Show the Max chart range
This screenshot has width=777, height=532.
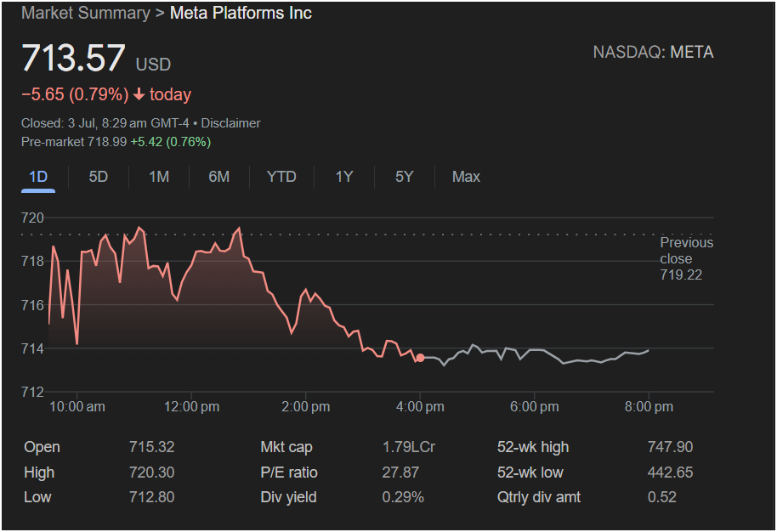466,177
